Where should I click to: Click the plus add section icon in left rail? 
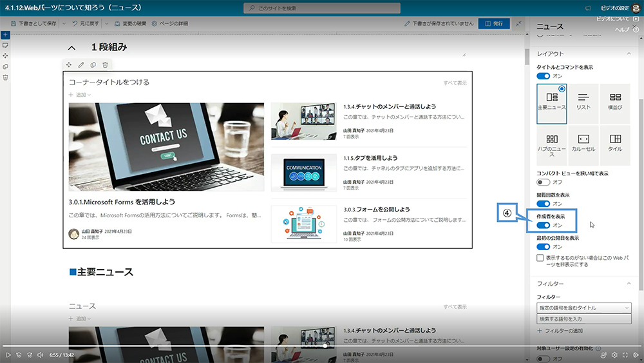(5, 35)
